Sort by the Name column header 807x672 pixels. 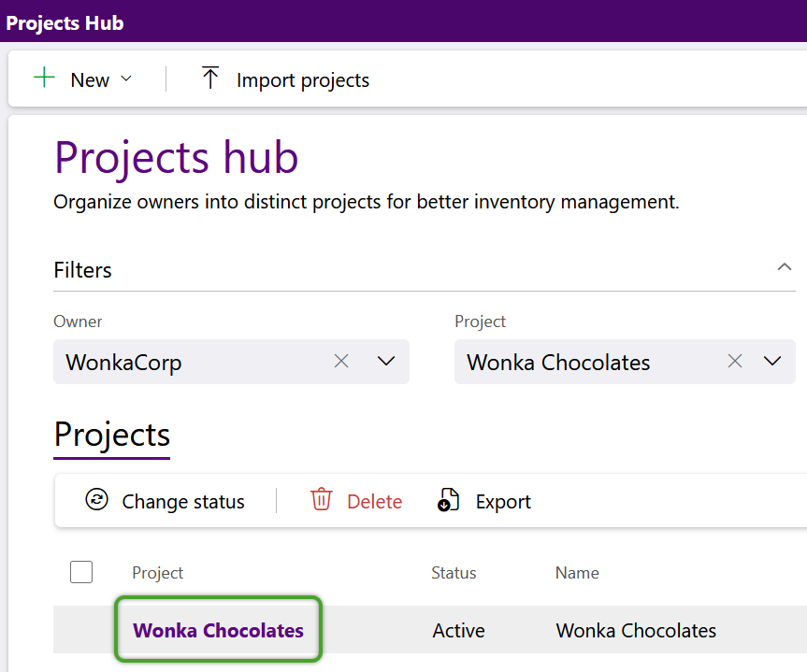[577, 573]
